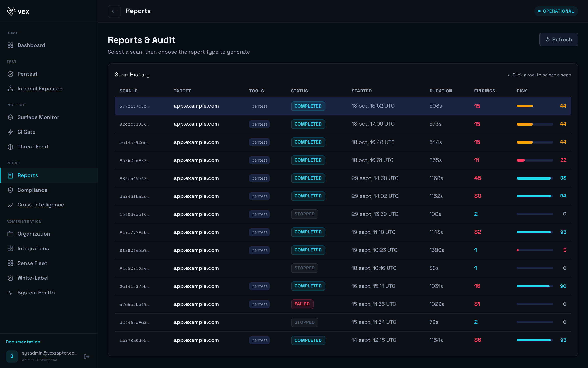Open the Documentation link

23,342
